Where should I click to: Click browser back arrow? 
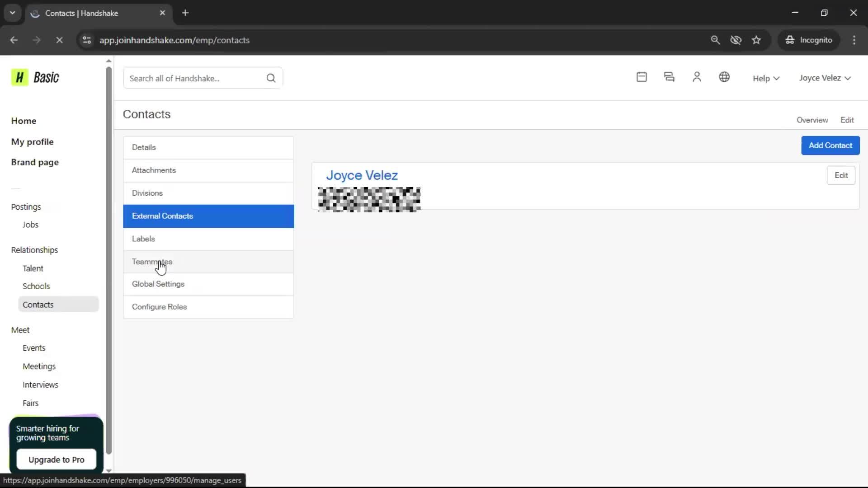point(14,40)
